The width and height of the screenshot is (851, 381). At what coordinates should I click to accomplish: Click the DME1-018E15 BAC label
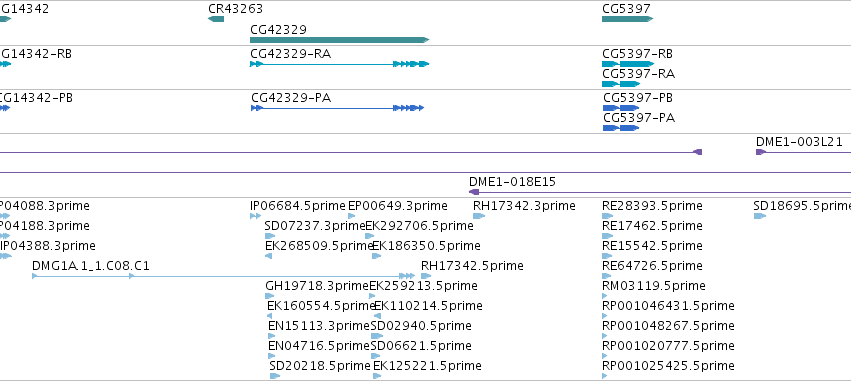(x=512, y=182)
